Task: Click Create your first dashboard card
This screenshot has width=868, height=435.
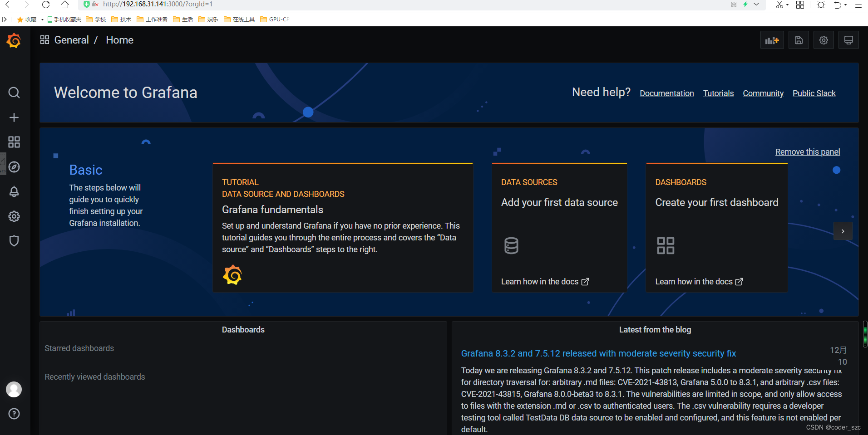Action: tap(716, 228)
